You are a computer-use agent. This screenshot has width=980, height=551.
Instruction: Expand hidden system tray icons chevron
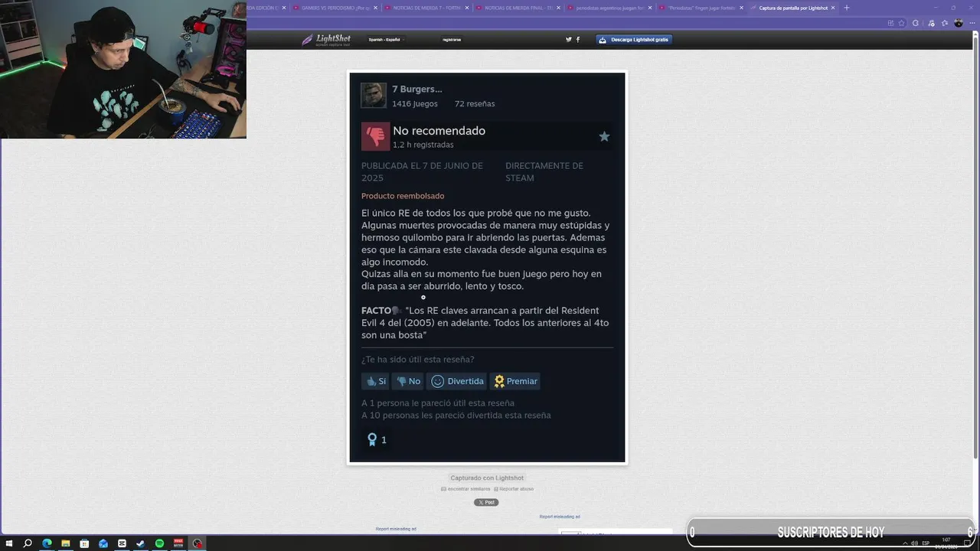pos(905,543)
